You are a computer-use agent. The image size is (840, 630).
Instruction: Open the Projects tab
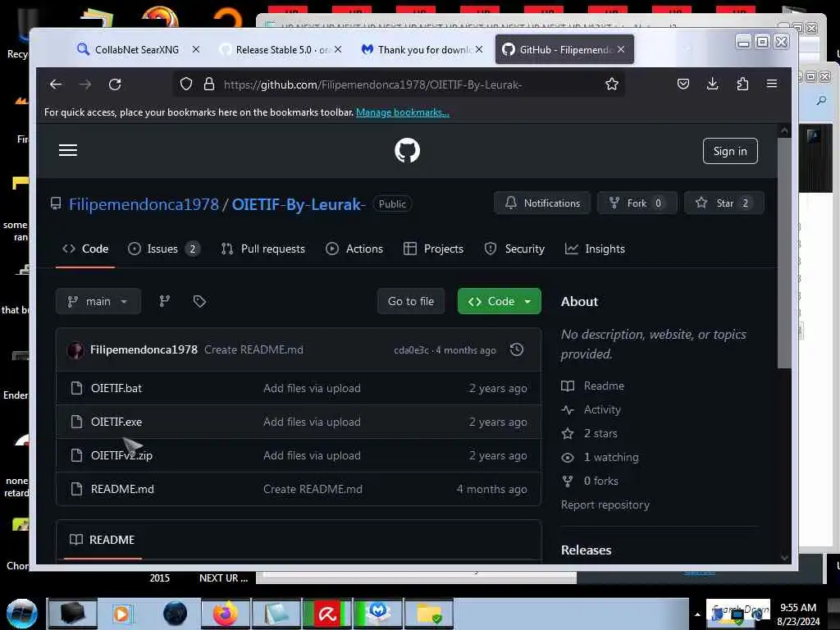(433, 249)
